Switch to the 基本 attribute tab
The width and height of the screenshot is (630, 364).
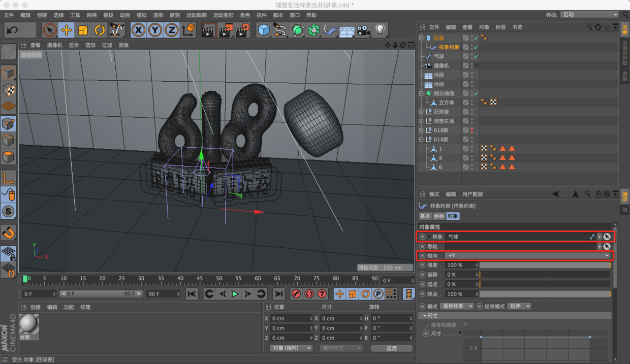pos(425,216)
